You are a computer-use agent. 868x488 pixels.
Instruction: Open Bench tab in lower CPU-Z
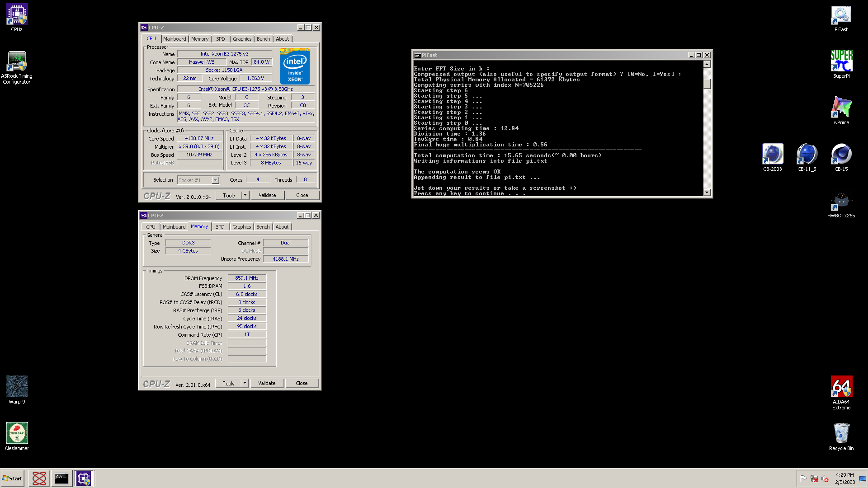tap(263, 227)
